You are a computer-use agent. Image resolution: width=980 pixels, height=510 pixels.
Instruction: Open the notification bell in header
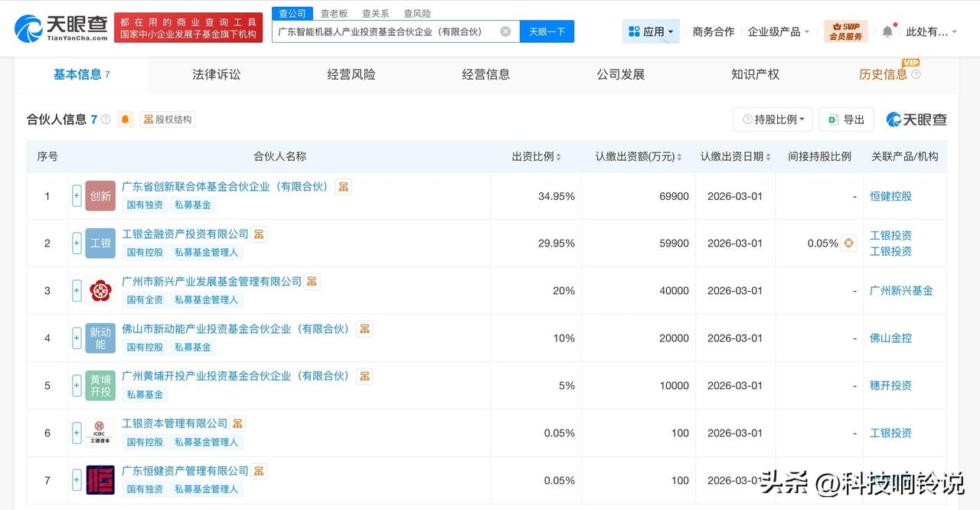pos(887,31)
